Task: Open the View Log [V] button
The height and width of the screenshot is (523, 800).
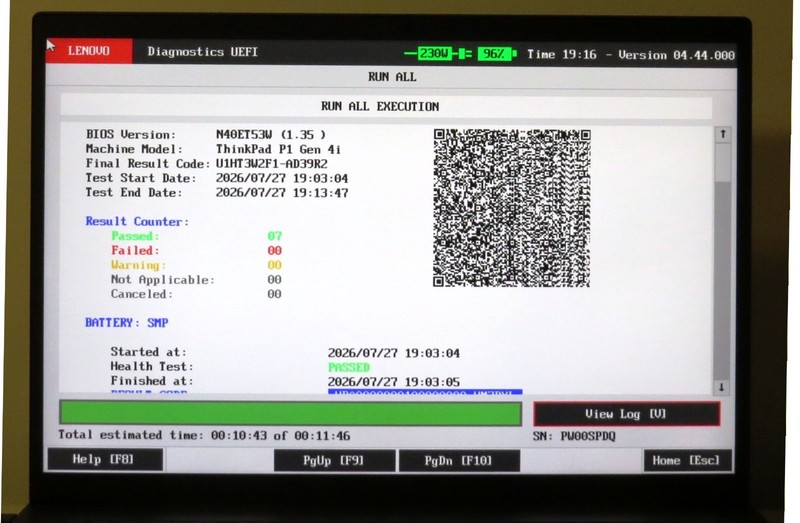Action: (627, 414)
